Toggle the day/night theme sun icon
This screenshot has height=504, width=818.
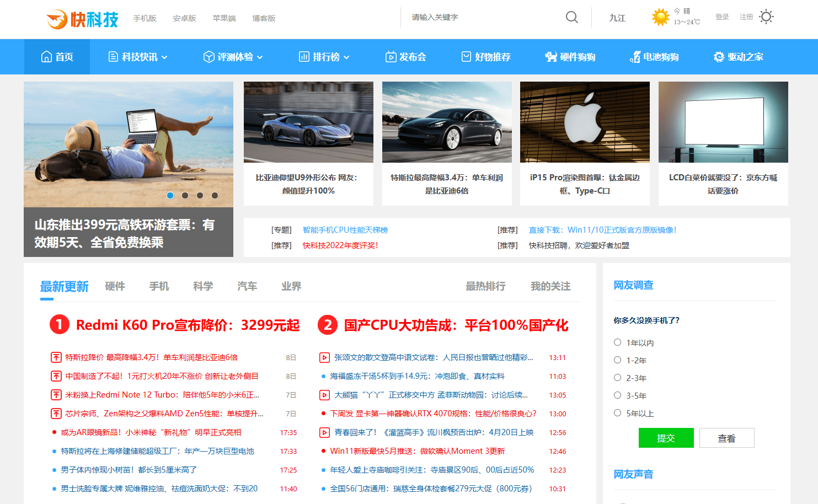tap(766, 17)
